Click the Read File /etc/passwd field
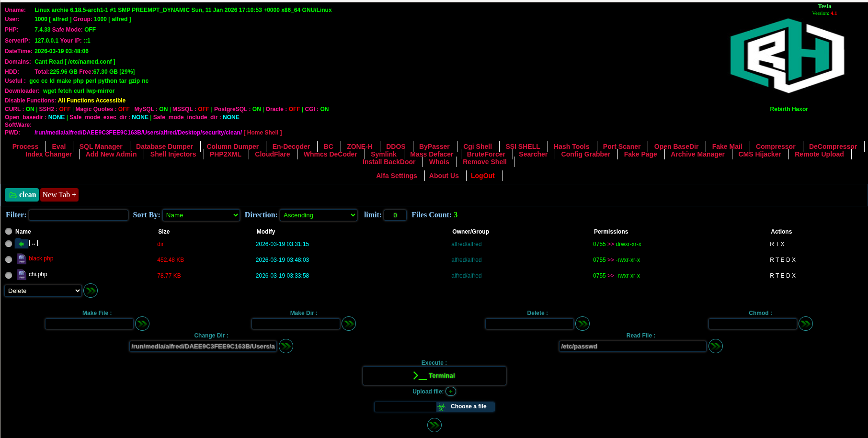Viewport: 868px width, 438px height. point(633,346)
